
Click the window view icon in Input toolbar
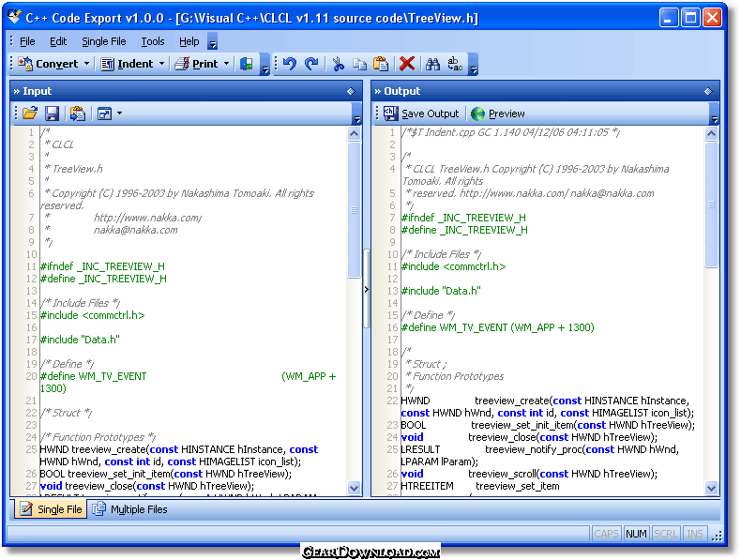point(104,114)
